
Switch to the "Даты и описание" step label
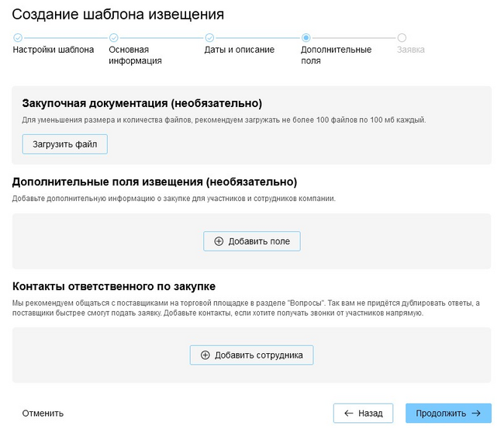point(240,50)
